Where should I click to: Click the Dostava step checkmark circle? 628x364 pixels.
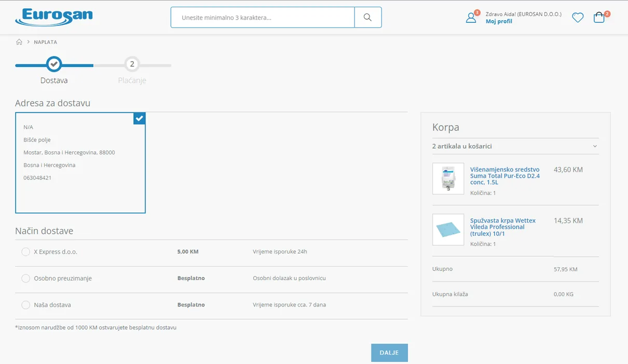coord(54,64)
